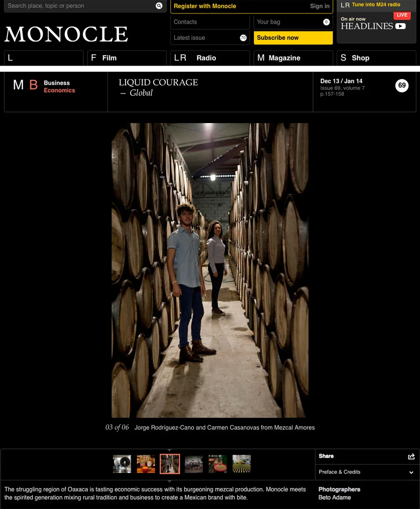Viewport: 420px width, 509px height.
Task: Select fourth gallery thumbnail with horse
Action: (194, 464)
